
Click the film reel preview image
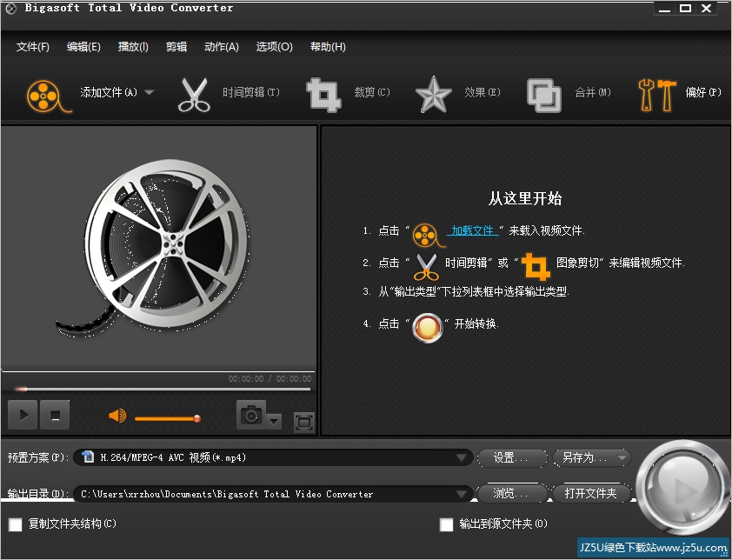[154, 248]
